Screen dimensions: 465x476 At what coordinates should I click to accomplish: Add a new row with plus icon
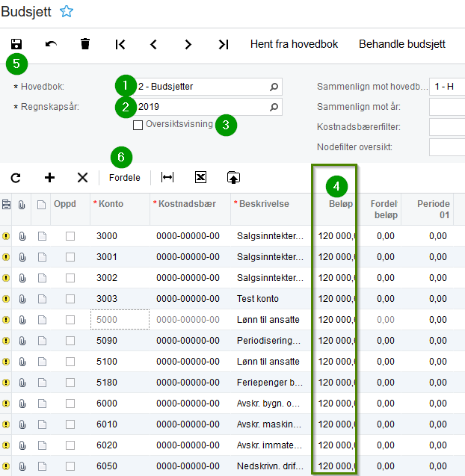(x=49, y=177)
